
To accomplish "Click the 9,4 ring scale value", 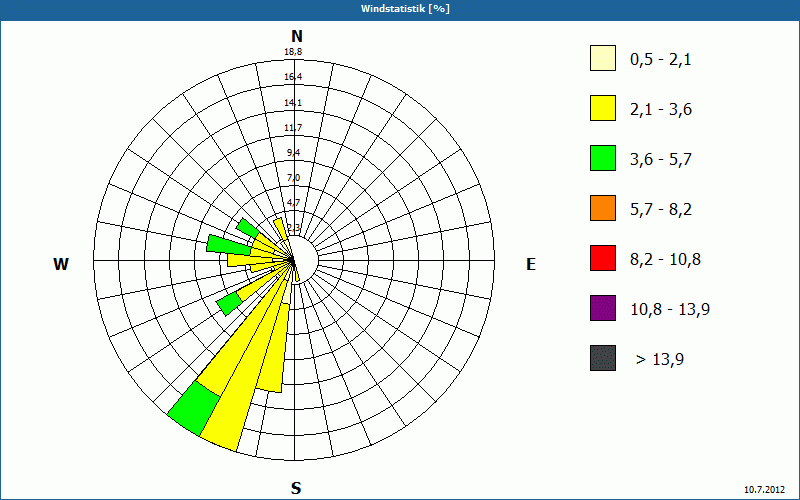I will (293, 153).
